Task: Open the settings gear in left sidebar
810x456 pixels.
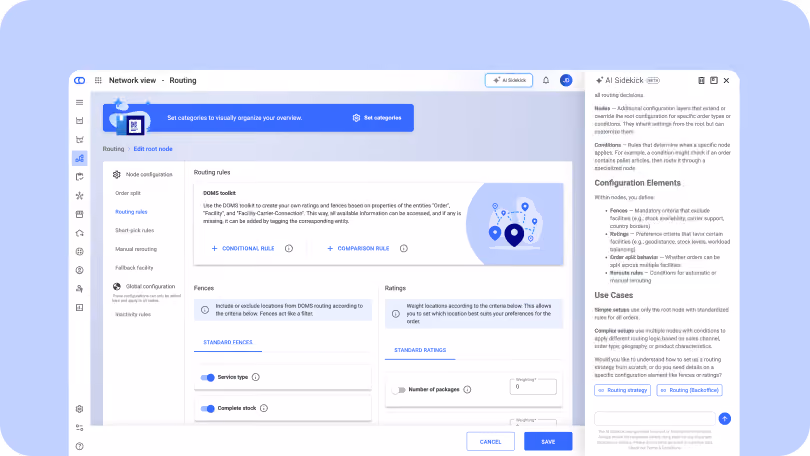Action: (80, 409)
